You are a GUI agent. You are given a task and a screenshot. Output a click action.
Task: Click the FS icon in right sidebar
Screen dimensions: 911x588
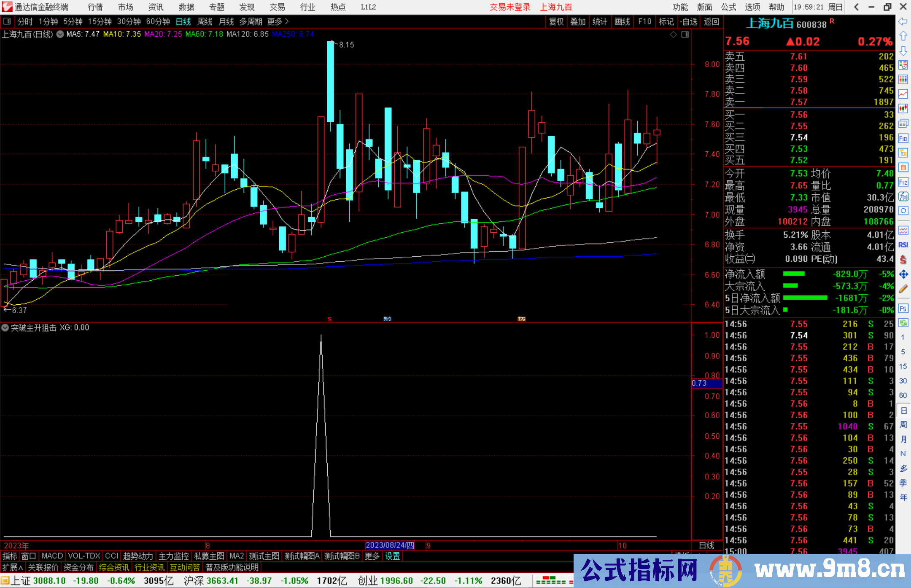point(903,309)
